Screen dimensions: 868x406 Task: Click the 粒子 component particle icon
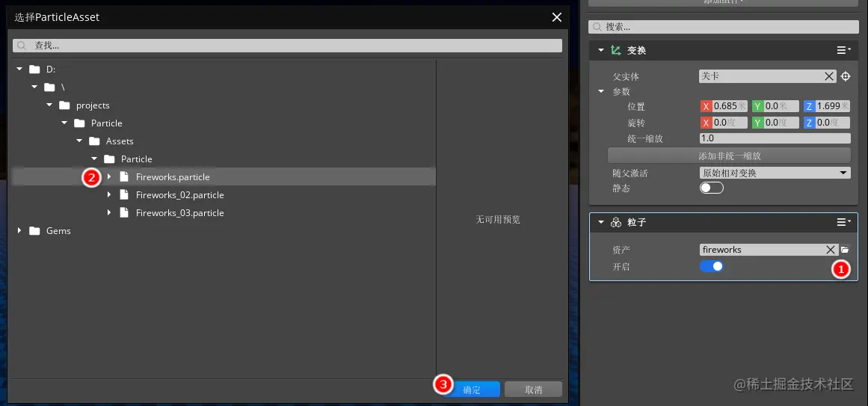(x=615, y=223)
